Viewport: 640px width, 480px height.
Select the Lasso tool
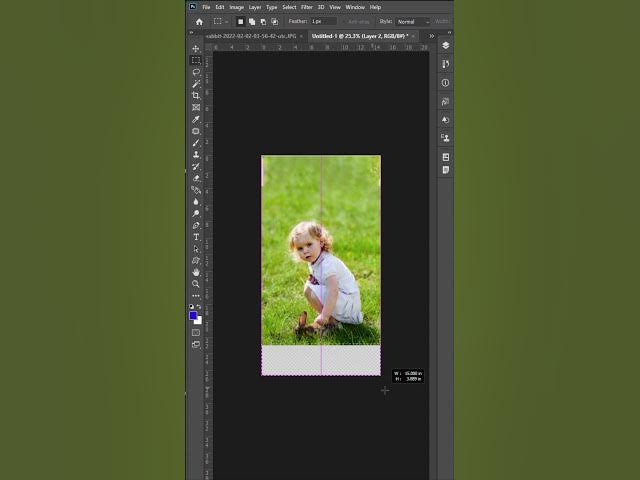[196, 72]
